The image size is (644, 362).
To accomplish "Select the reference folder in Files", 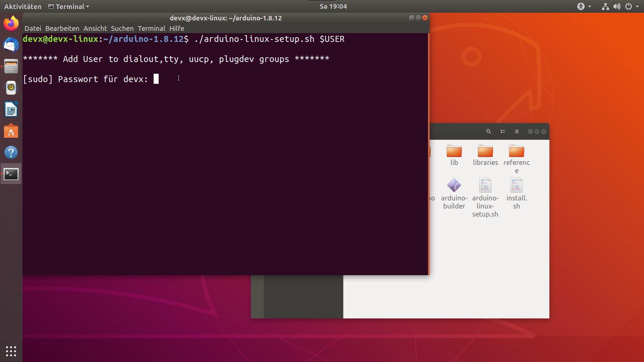I will tap(517, 159).
